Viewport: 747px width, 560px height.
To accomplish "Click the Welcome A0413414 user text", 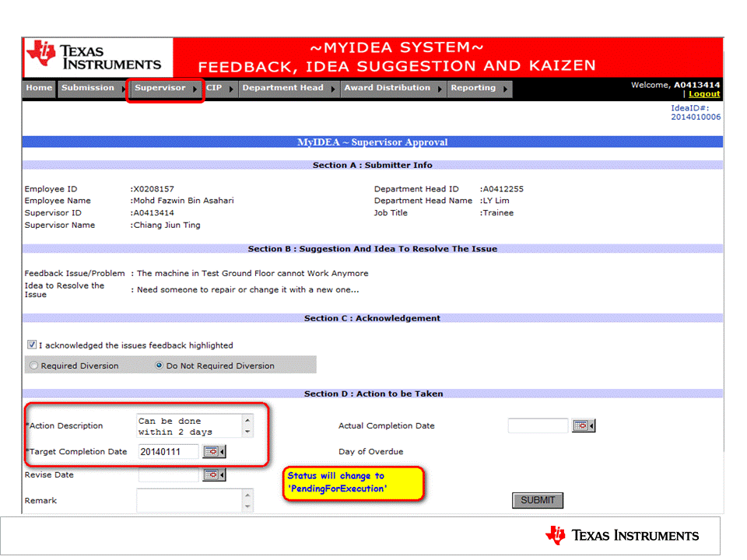I will pos(675,85).
